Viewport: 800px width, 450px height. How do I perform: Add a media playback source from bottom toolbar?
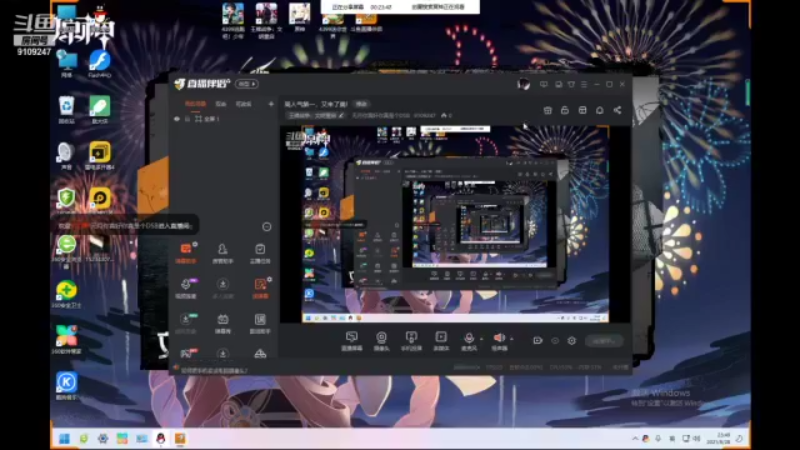[441, 341]
